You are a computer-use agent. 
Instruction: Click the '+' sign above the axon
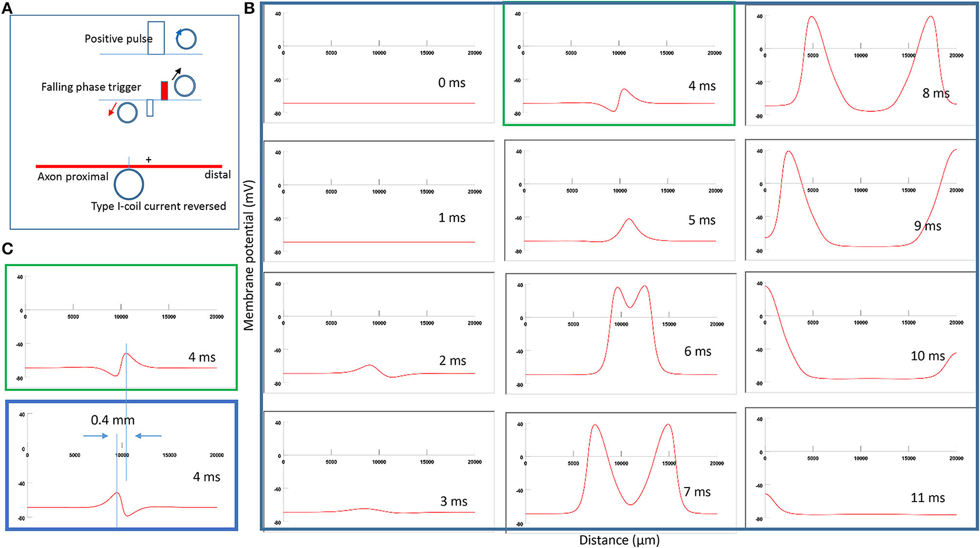[148, 160]
